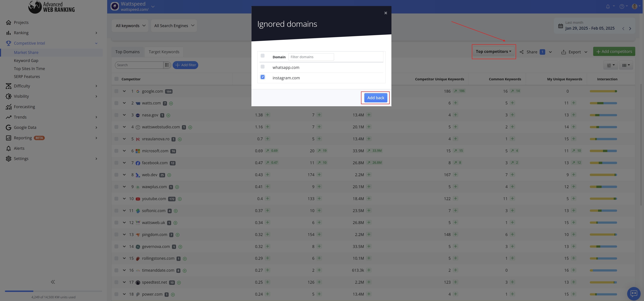Viewport: 644px width, 301px height.
Task: Add nasa.gov as competitor plus icon
Action: coord(168,115)
